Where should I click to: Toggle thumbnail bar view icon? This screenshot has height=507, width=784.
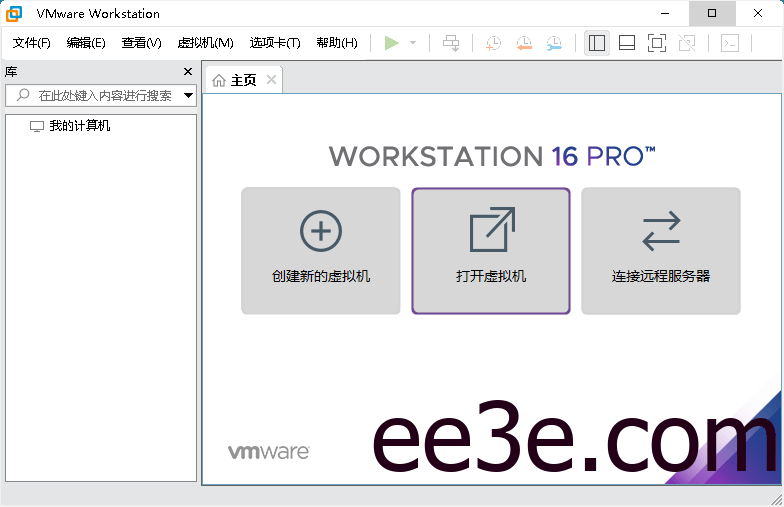626,43
